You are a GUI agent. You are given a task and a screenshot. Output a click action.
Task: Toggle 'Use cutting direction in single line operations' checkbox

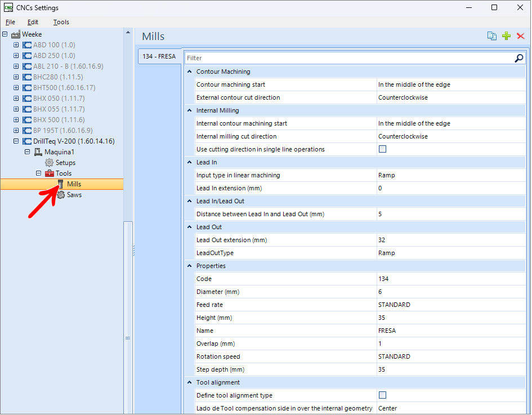coord(382,149)
